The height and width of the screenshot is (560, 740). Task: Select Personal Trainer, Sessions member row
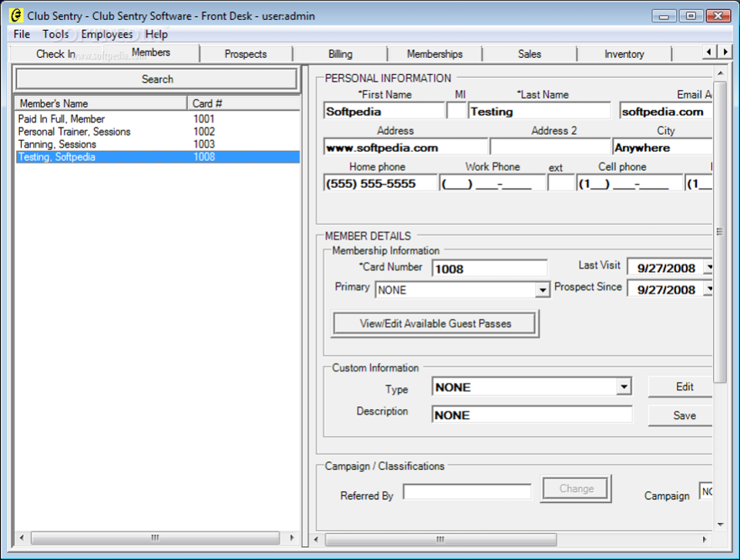(74, 132)
